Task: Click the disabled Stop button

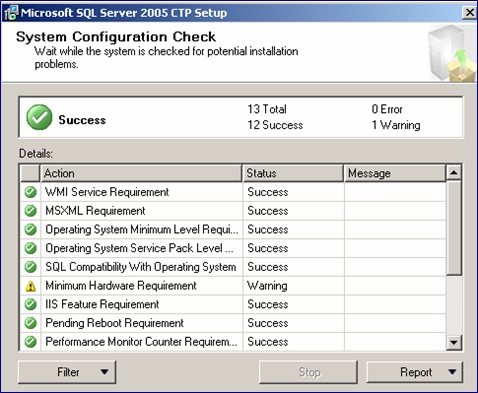Action: pos(308,372)
